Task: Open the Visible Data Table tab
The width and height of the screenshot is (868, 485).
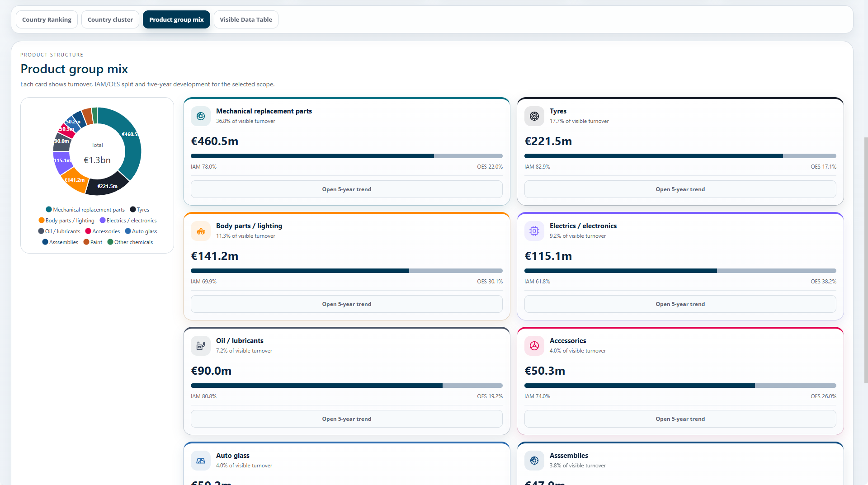Action: 246,19
